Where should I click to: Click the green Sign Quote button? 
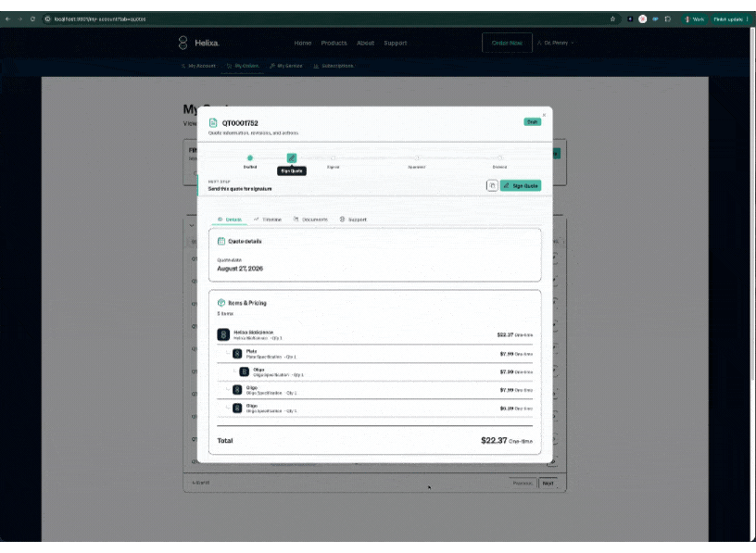click(521, 185)
